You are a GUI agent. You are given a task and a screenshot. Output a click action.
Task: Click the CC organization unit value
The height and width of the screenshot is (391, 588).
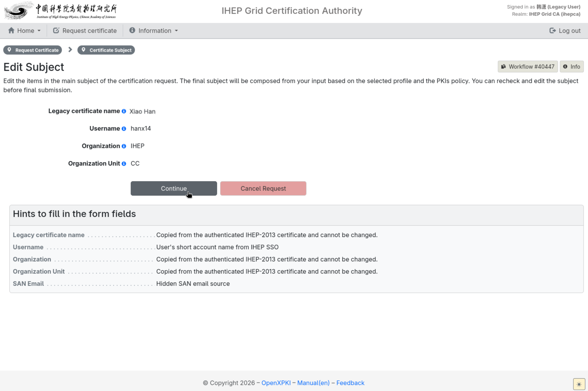click(135, 163)
